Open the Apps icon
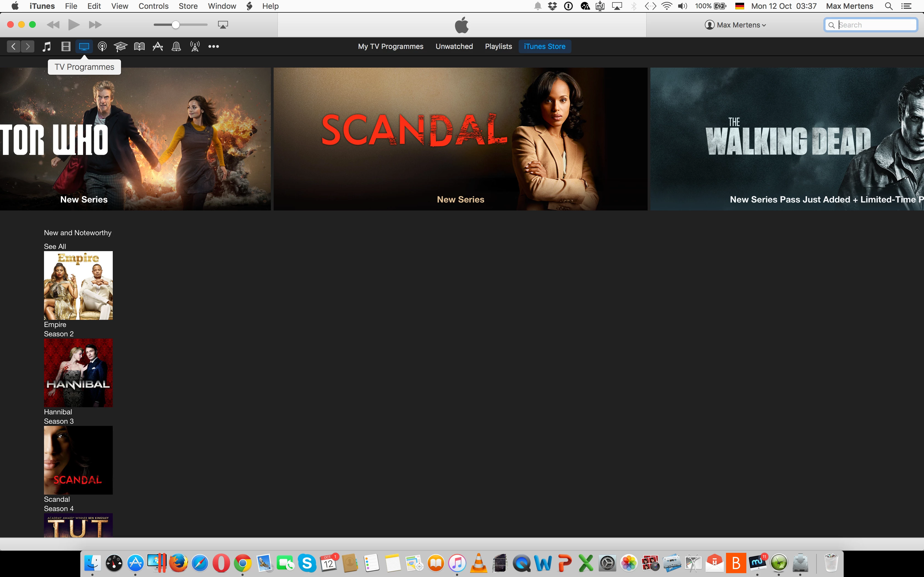 [x=158, y=46]
